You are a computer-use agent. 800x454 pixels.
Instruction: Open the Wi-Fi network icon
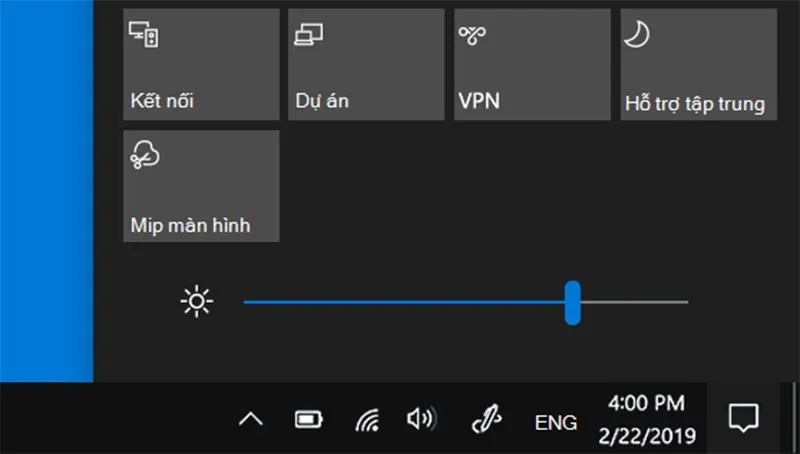pyautogui.click(x=367, y=420)
